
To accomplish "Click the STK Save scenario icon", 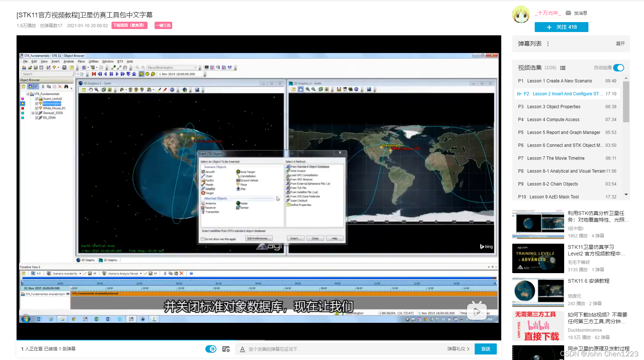I will tap(36, 68).
